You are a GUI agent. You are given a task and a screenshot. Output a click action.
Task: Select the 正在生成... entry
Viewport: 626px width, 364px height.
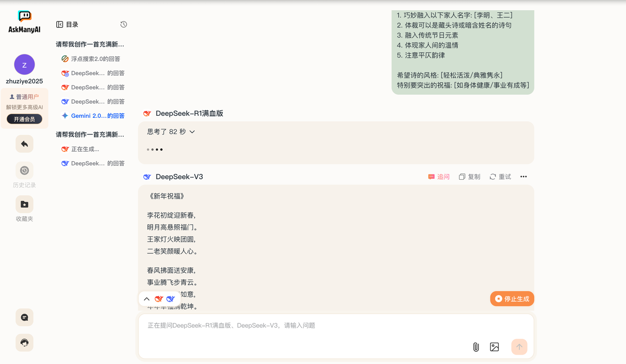click(x=85, y=149)
